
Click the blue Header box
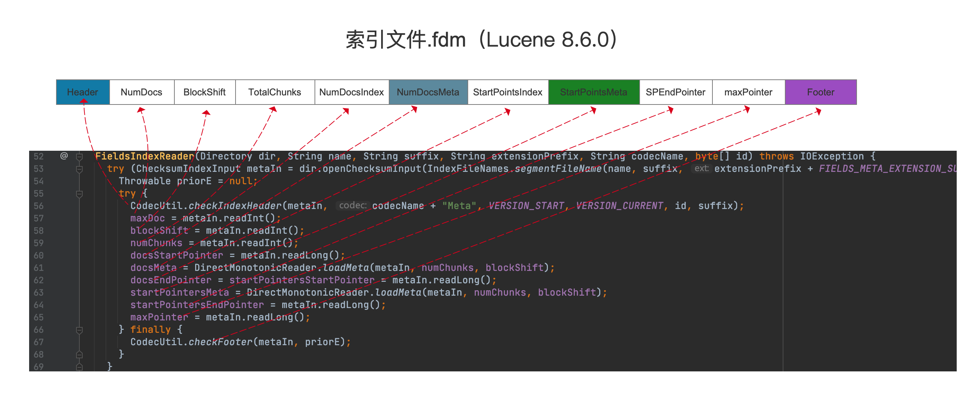(83, 92)
